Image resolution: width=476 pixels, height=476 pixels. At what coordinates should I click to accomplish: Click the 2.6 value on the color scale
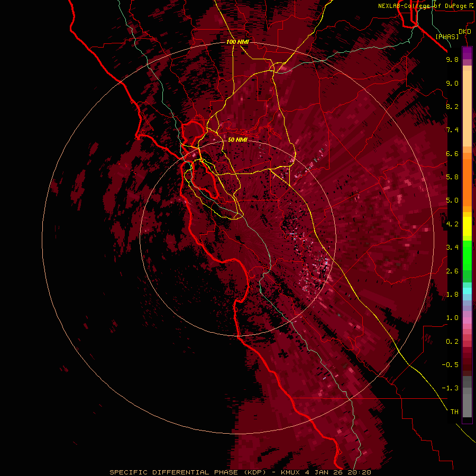coord(452,271)
